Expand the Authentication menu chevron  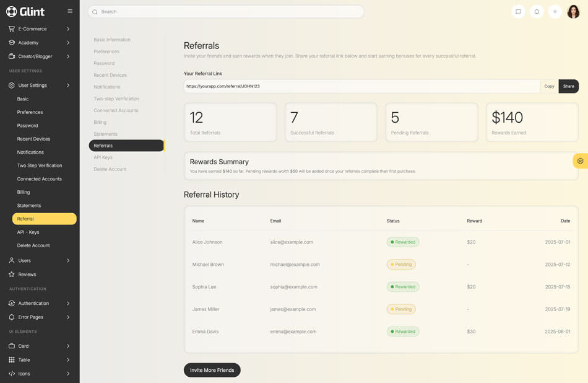click(68, 303)
